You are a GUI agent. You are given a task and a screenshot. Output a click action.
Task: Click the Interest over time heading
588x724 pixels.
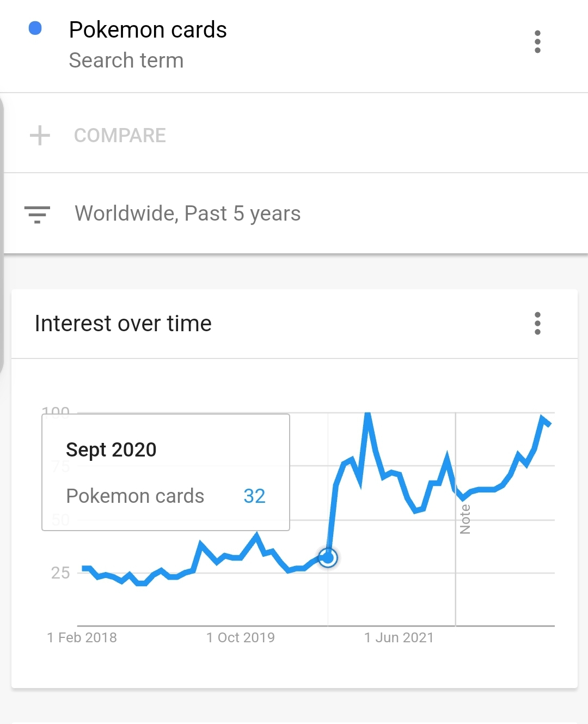[x=123, y=324]
